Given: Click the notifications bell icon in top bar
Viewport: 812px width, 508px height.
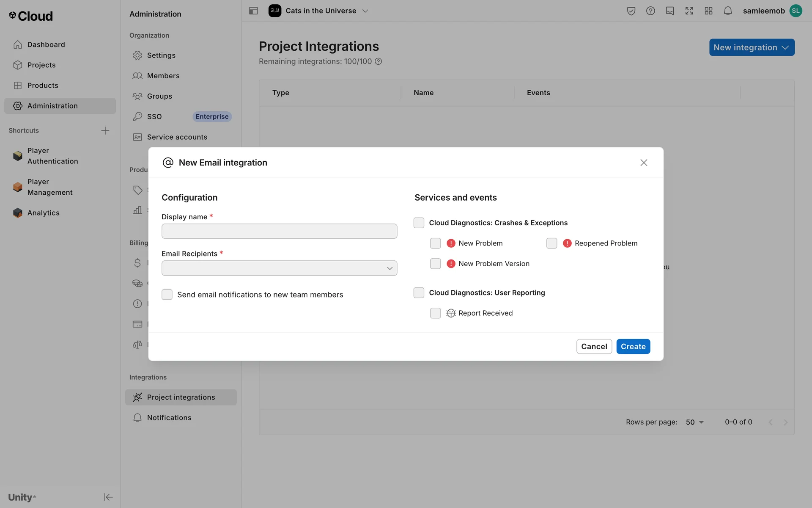Looking at the screenshot, I should point(727,11).
